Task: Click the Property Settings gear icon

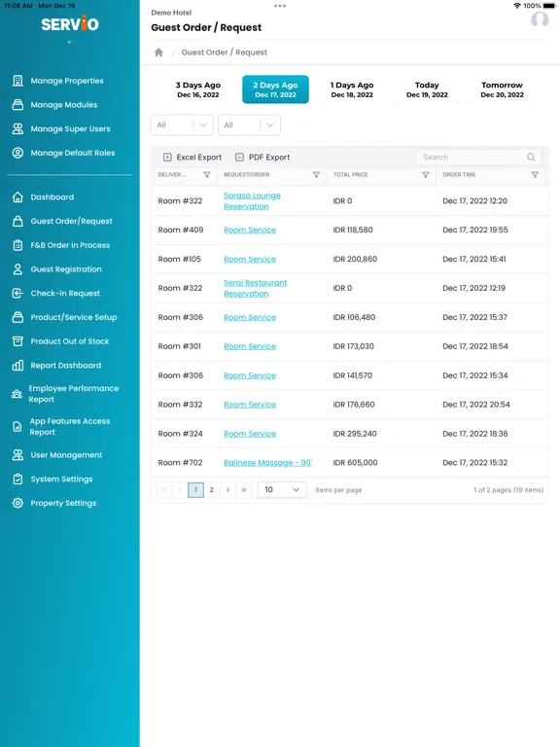Action: pyautogui.click(x=17, y=503)
